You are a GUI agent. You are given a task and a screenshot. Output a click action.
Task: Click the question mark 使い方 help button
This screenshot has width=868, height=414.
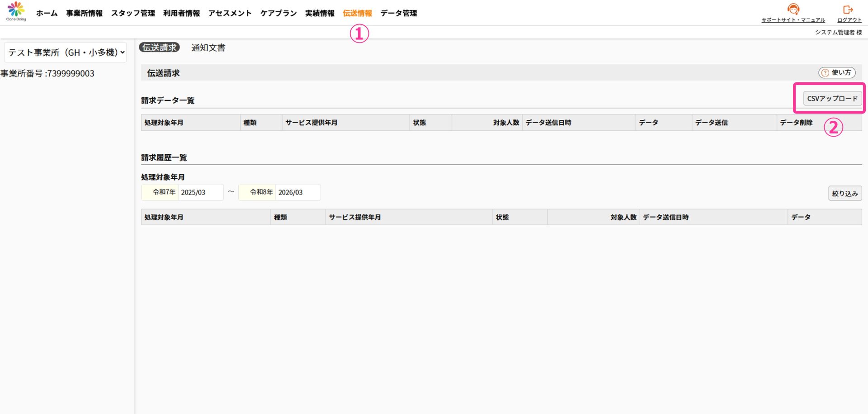pyautogui.click(x=837, y=73)
